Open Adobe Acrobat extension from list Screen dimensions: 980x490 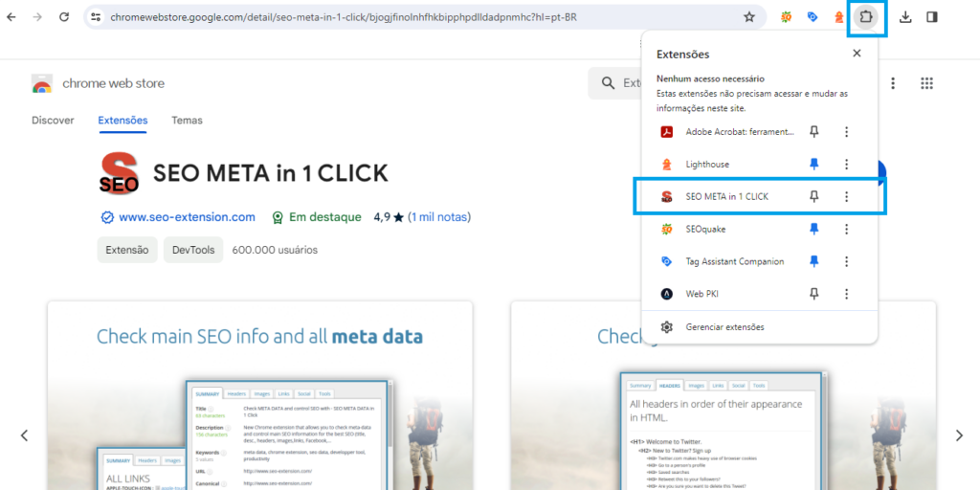pyautogui.click(x=727, y=132)
